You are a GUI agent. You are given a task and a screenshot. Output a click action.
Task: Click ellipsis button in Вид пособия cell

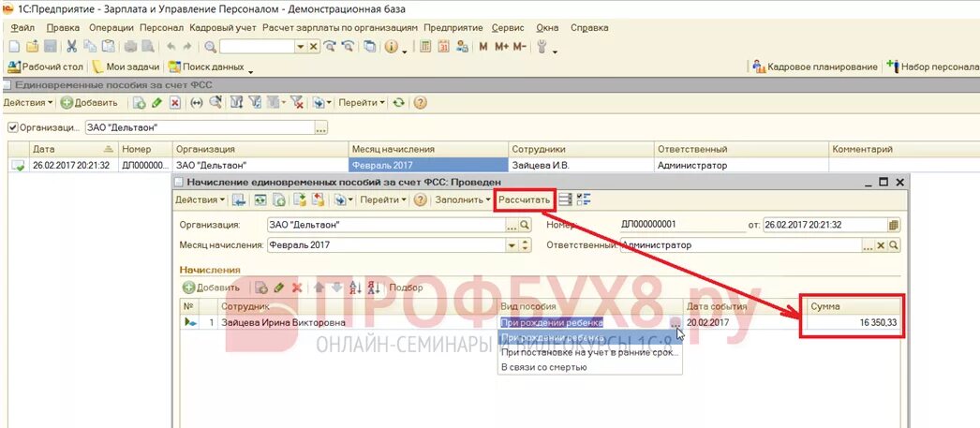(x=675, y=323)
